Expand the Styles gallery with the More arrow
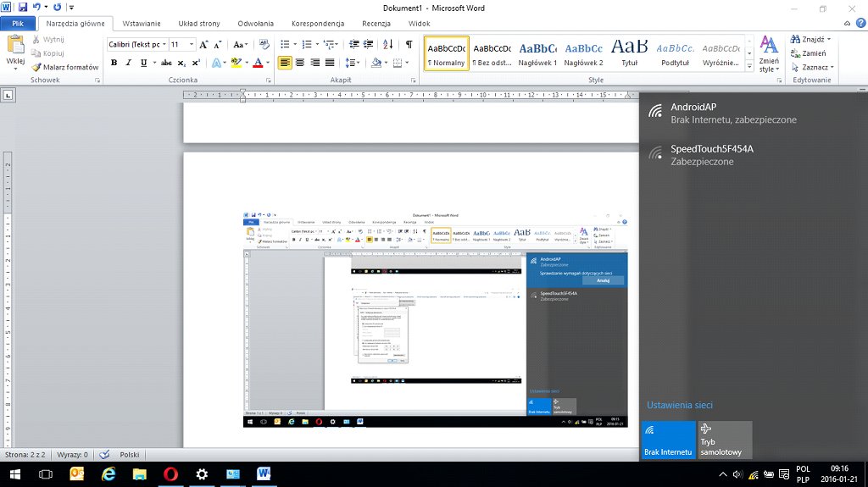The image size is (868, 487). (x=748, y=66)
